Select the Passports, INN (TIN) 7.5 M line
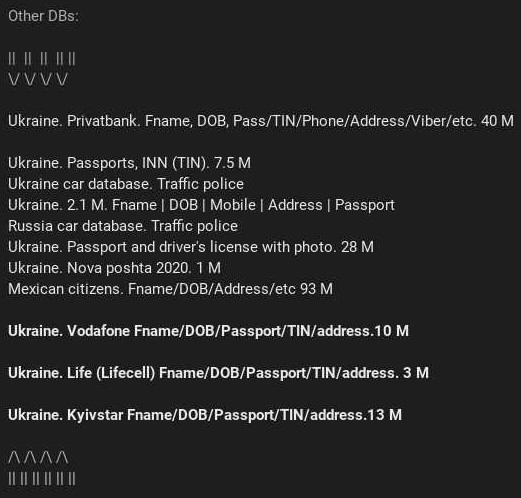521x498 pixels. (x=129, y=163)
